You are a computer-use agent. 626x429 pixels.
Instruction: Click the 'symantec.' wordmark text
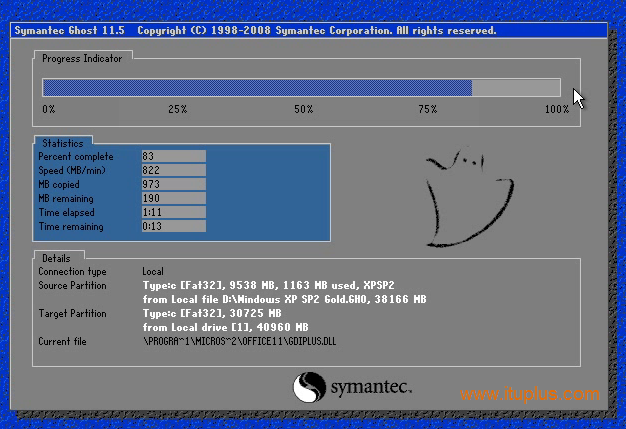(x=371, y=387)
